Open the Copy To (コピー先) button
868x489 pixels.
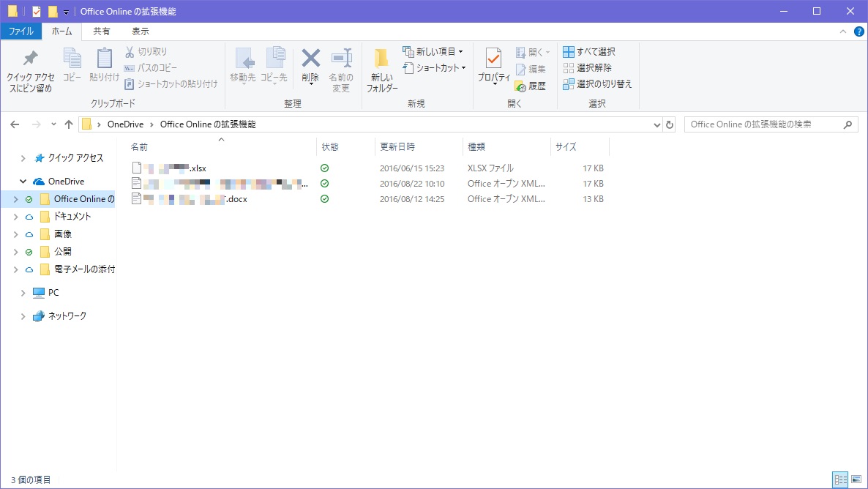coord(274,65)
